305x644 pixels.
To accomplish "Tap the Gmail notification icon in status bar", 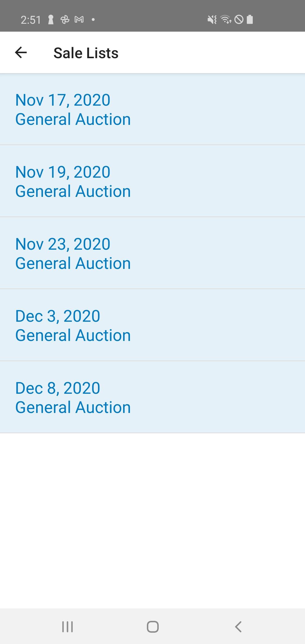I will click(79, 19).
